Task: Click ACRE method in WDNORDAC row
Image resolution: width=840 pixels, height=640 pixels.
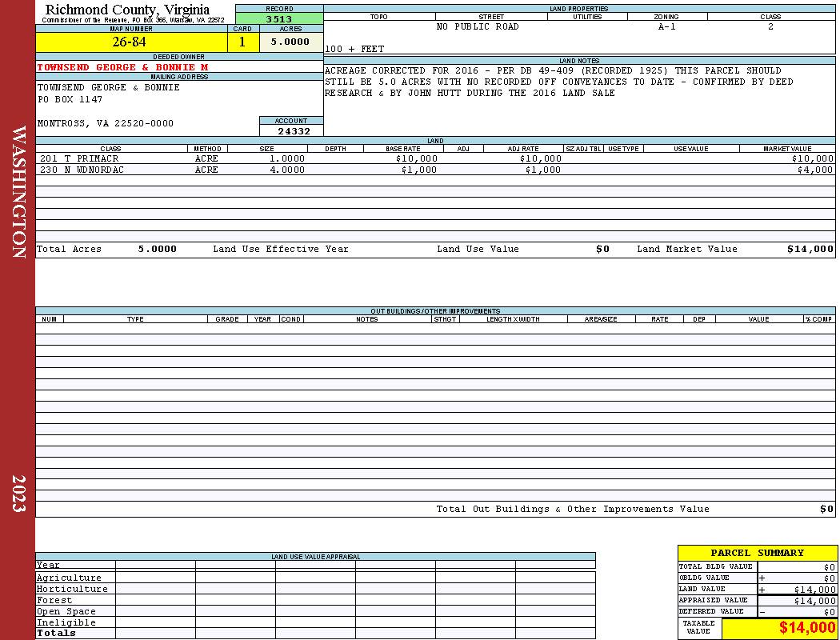Action: click(x=206, y=170)
